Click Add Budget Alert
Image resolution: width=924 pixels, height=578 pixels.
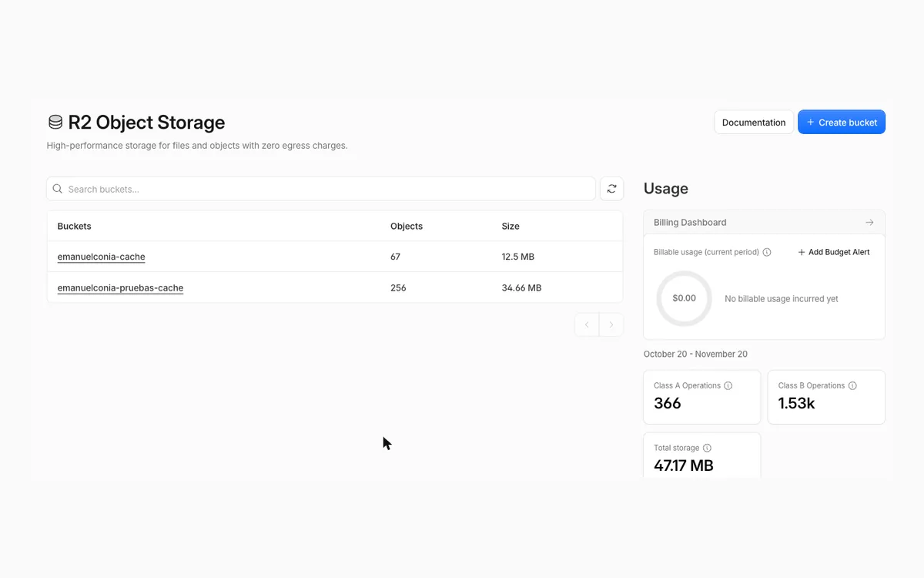tap(834, 252)
